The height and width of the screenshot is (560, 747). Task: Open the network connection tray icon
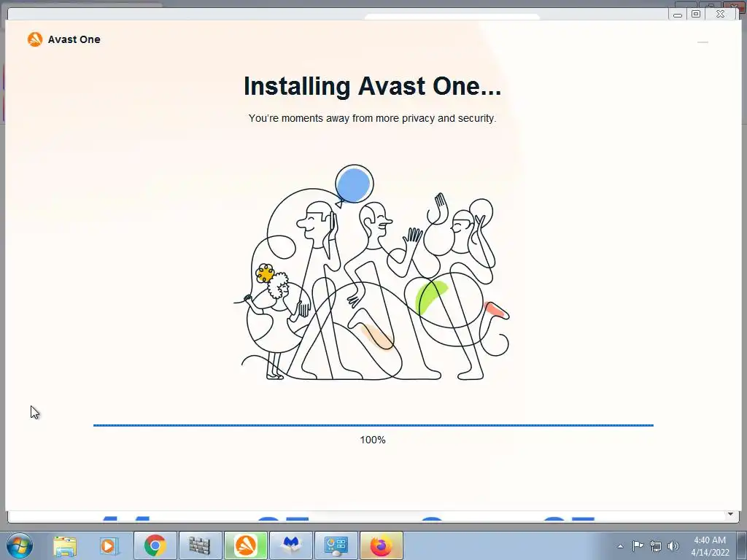pos(656,546)
